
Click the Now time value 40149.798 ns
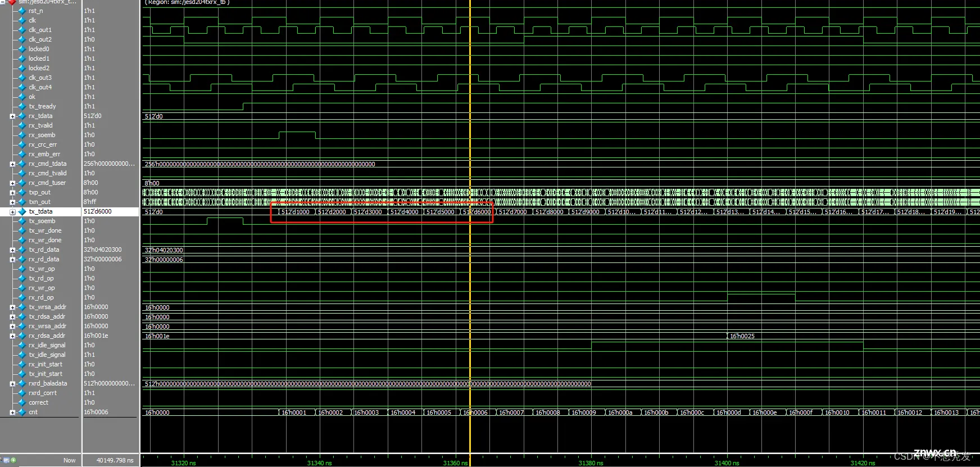tap(115, 460)
